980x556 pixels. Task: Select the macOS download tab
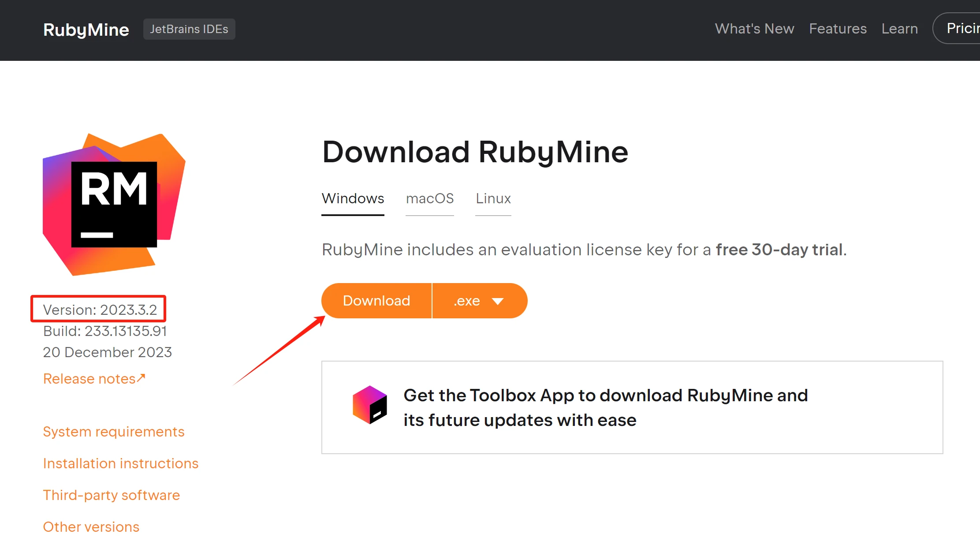click(429, 198)
